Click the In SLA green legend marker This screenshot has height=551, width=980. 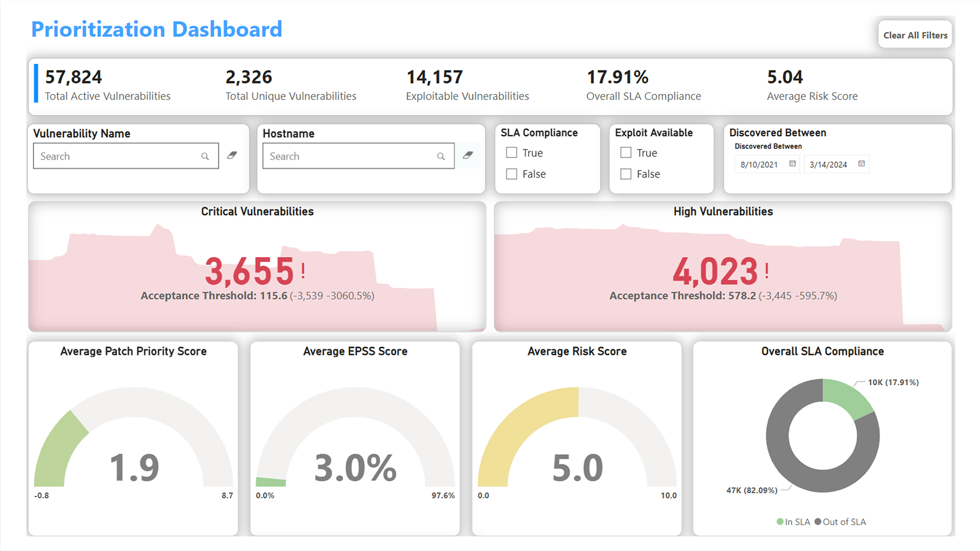click(x=780, y=521)
